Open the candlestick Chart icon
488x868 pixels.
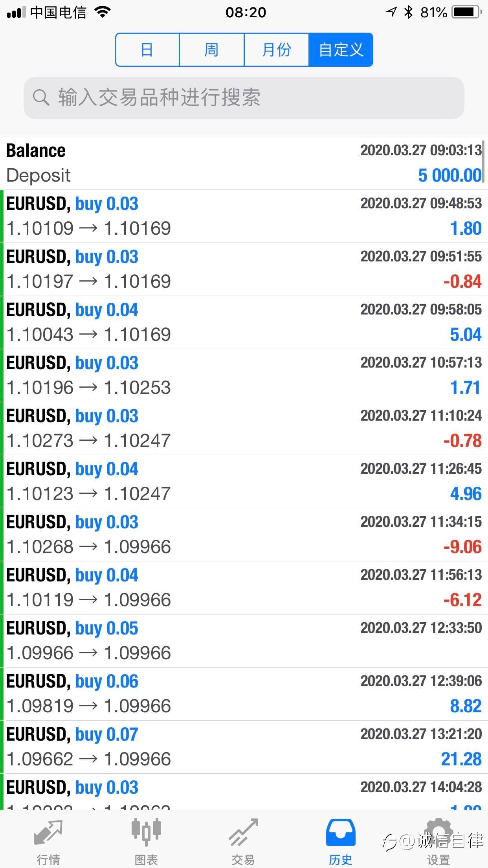pos(146,833)
